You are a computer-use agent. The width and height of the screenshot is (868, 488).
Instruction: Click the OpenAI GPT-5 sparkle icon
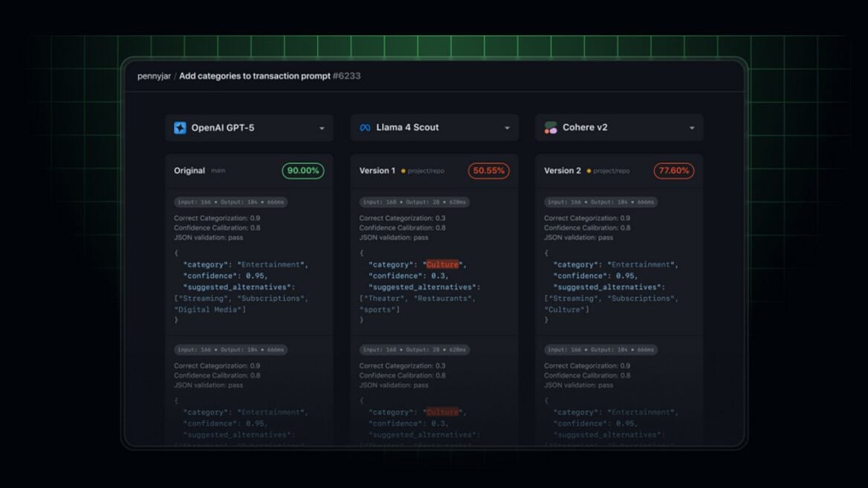coord(180,128)
